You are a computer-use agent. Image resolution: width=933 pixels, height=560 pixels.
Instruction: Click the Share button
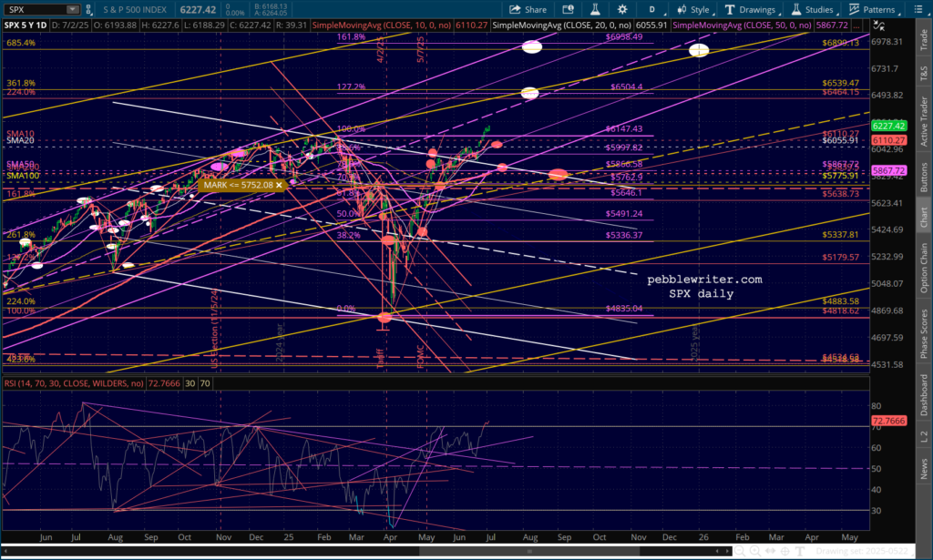tap(528, 9)
